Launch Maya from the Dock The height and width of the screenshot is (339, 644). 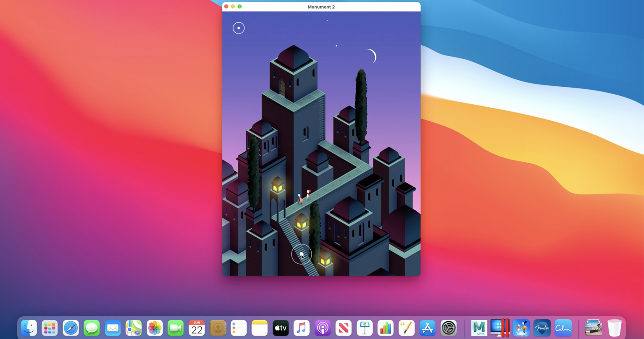pyautogui.click(x=479, y=328)
